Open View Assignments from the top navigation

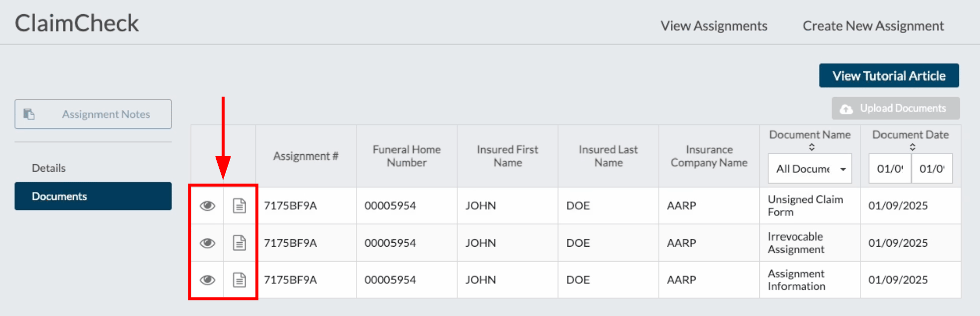[x=714, y=25]
